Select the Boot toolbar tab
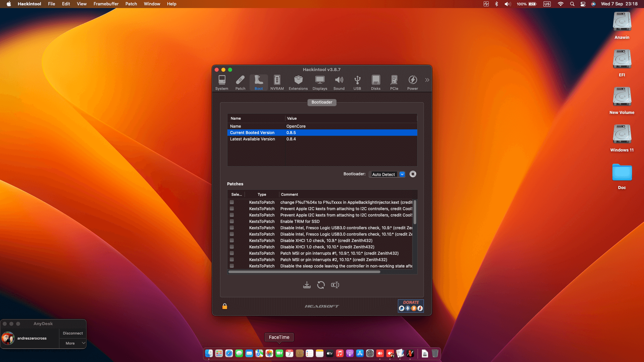The image size is (644, 362). pyautogui.click(x=259, y=82)
